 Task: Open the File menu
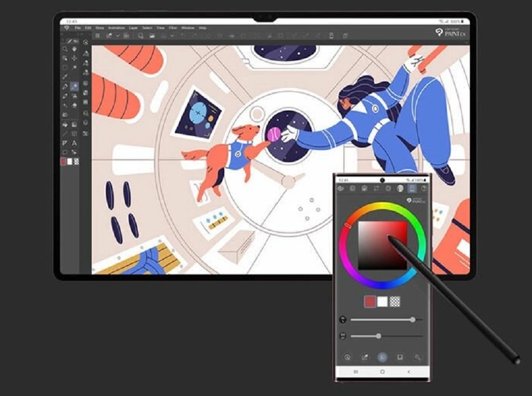pos(78,27)
